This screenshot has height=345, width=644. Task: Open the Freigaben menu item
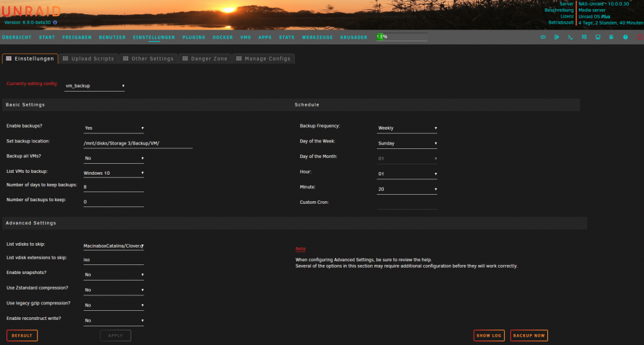77,37
